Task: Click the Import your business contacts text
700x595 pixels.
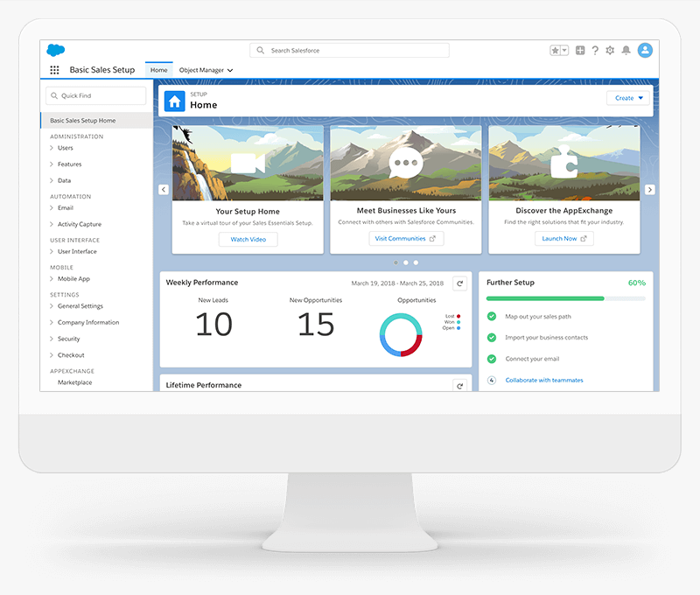Action: click(546, 338)
